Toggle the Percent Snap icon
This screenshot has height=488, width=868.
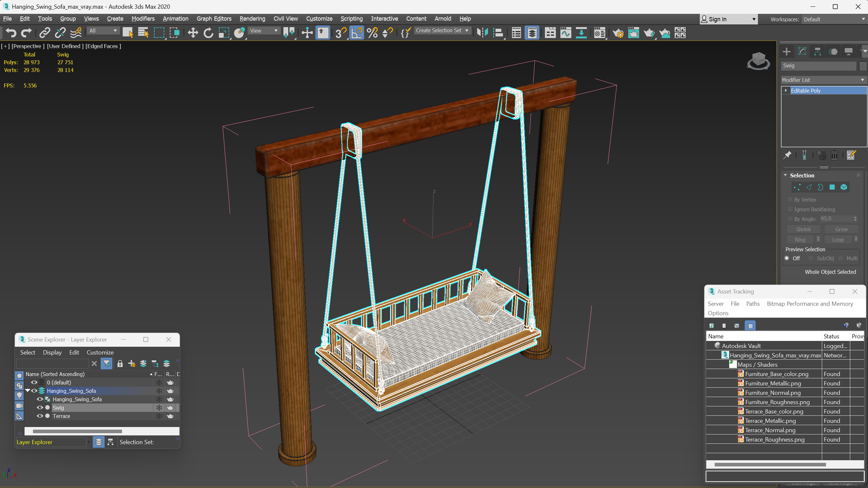click(372, 33)
